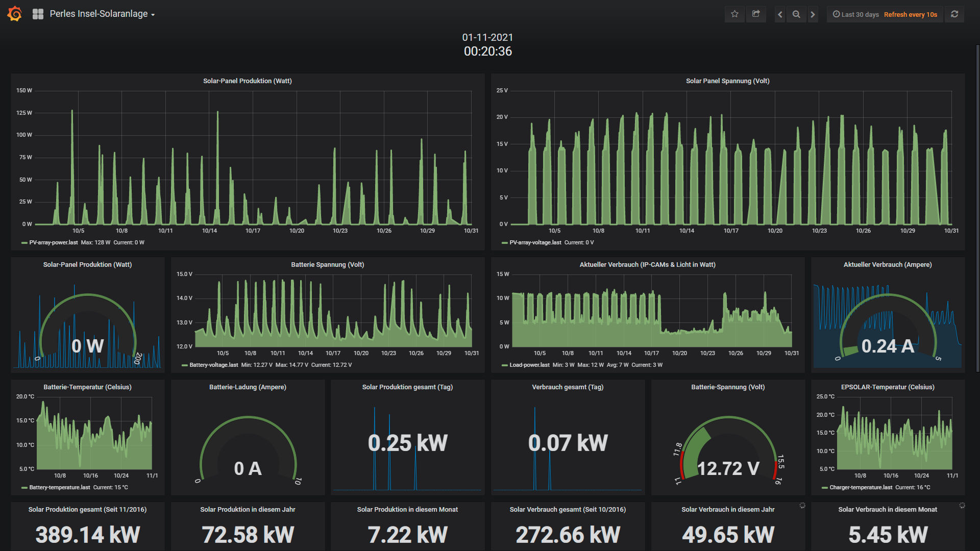Screen dimensions: 980x551
Task: Open the Batterie Spannung (Volt) panel title menu
Action: click(327, 265)
